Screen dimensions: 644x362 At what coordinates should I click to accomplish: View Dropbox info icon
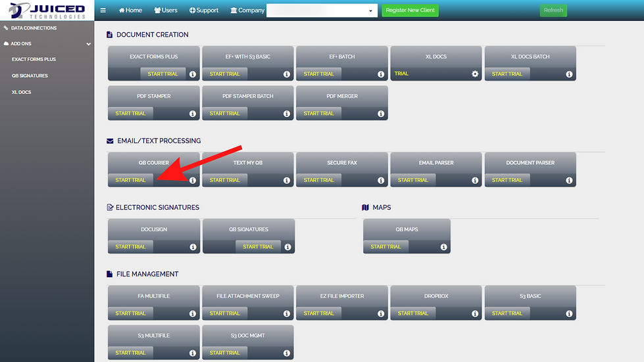tap(475, 313)
